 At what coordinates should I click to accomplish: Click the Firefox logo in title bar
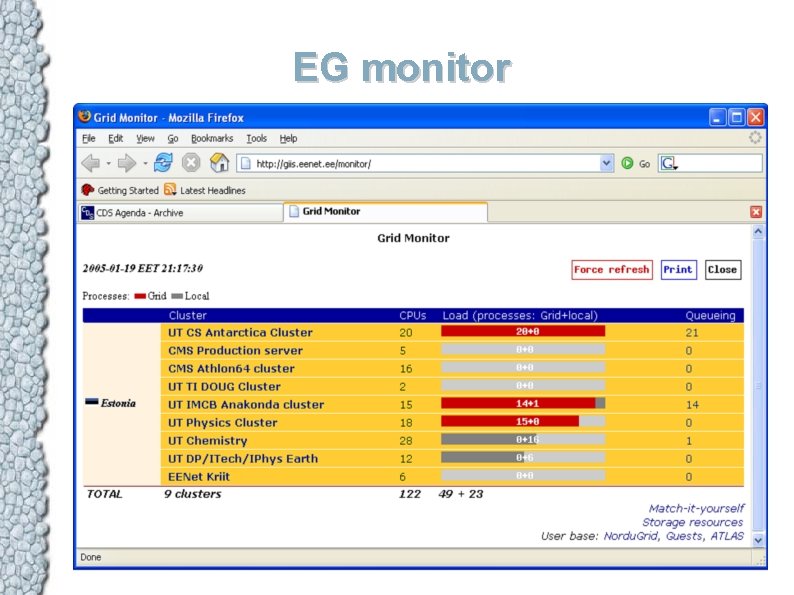coord(85,116)
